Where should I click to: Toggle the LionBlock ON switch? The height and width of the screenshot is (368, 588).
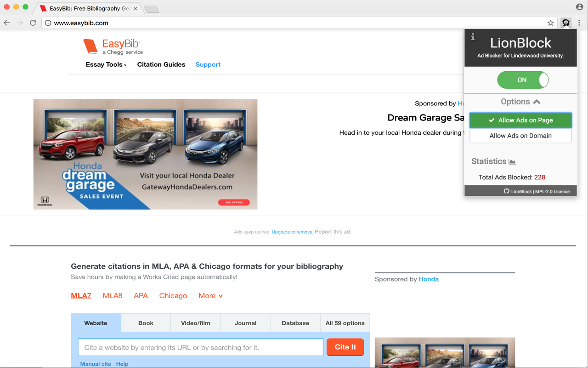pos(522,80)
